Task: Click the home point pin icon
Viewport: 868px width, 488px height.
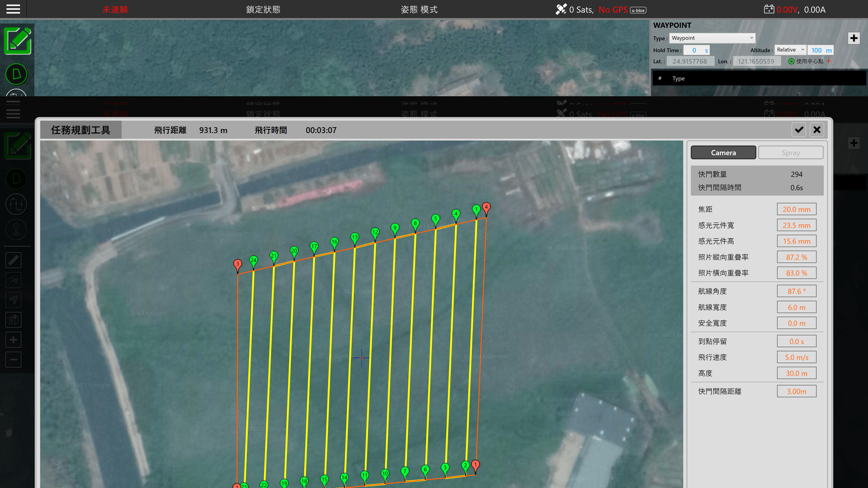Action: [x=16, y=230]
